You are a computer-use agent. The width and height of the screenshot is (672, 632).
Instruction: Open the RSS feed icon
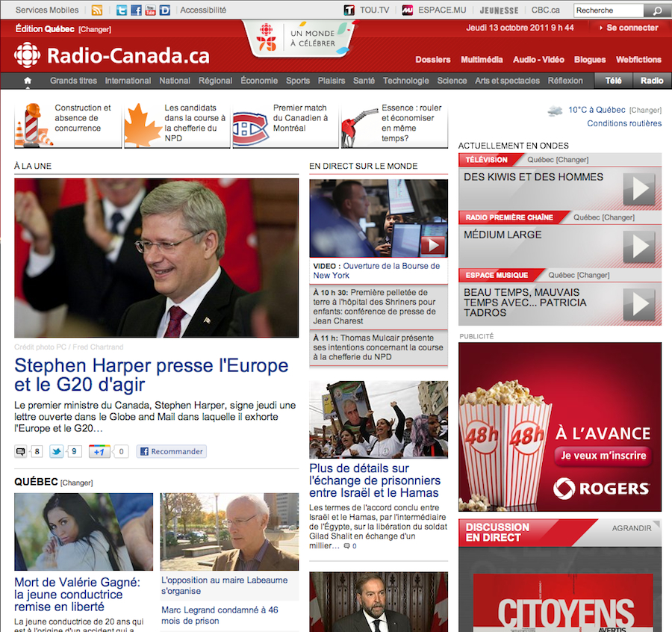click(x=97, y=10)
